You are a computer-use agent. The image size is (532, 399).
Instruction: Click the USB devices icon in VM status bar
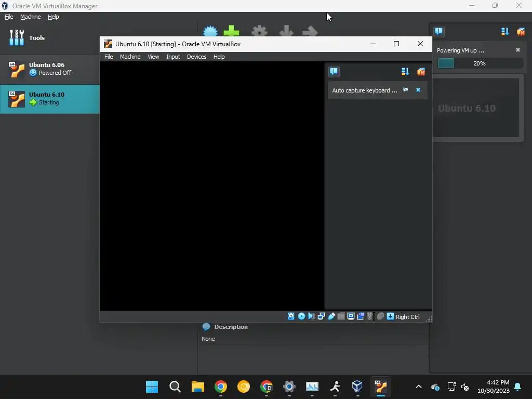click(331, 316)
